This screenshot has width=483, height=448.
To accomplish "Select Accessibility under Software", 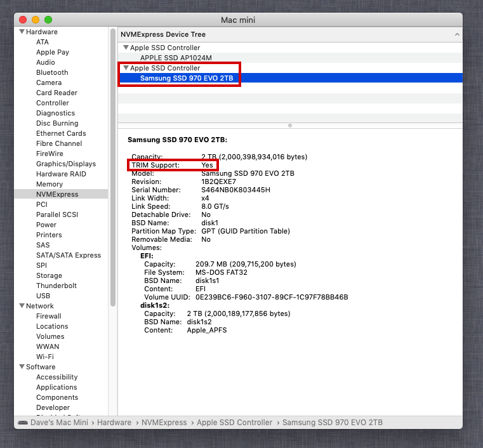I will pos(56,377).
